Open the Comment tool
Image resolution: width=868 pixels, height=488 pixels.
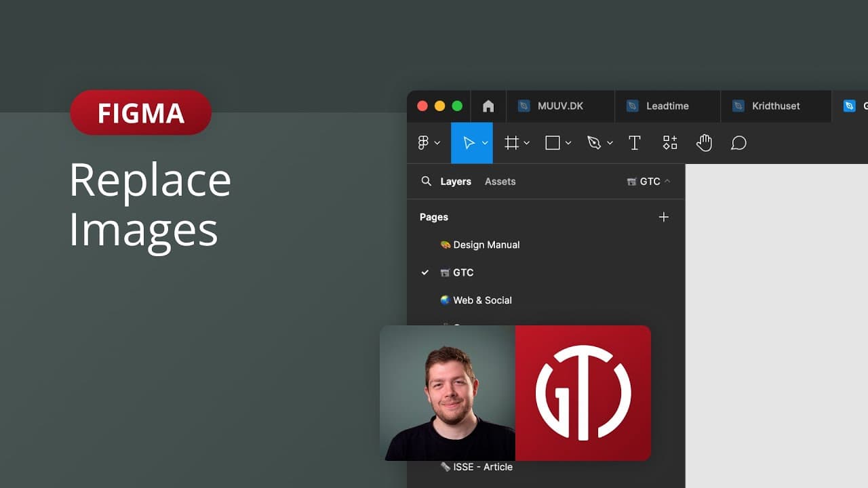pos(738,143)
